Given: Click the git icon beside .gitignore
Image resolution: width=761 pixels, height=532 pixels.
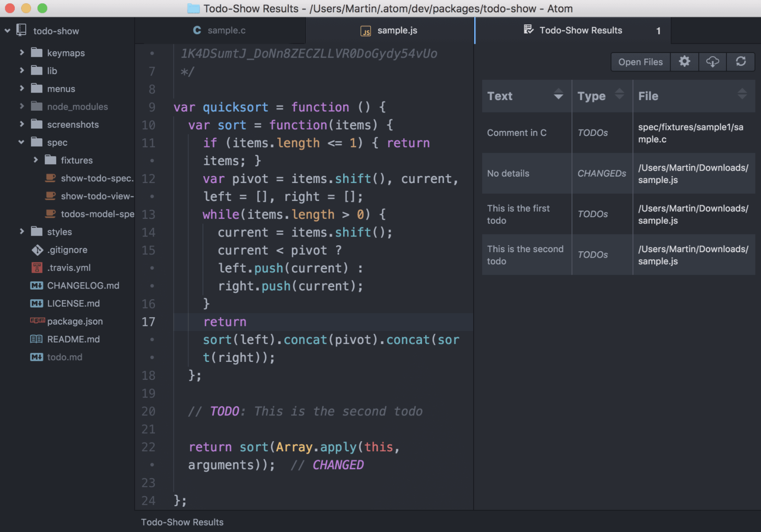Looking at the screenshot, I should 37,250.
